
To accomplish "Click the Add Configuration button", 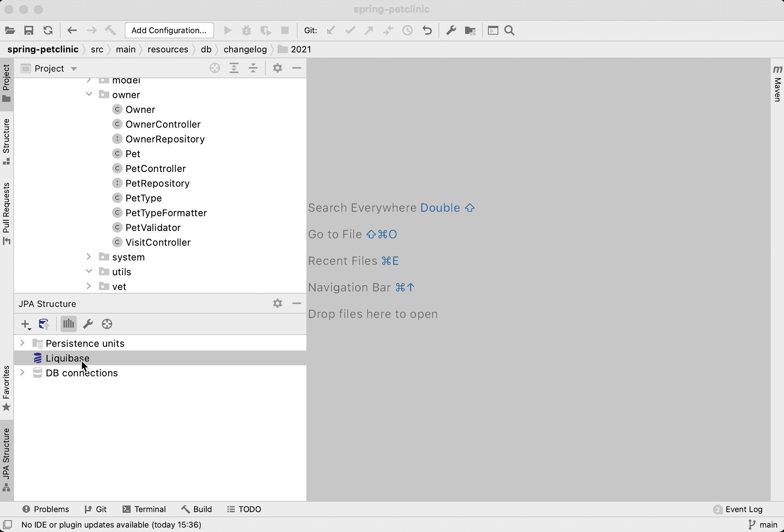I will click(x=169, y=31).
